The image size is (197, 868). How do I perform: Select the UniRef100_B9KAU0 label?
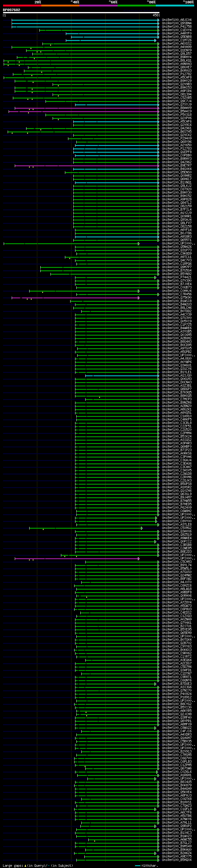pyautogui.click(x=177, y=850)
